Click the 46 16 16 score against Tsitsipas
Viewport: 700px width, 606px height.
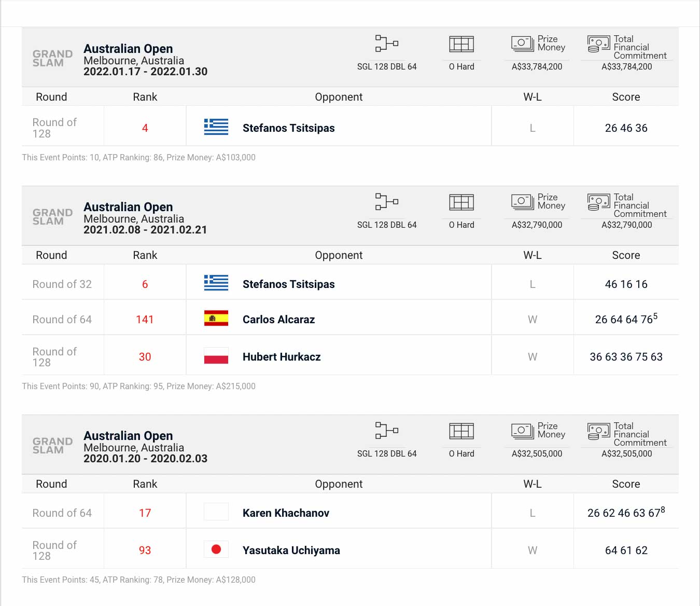pos(626,284)
